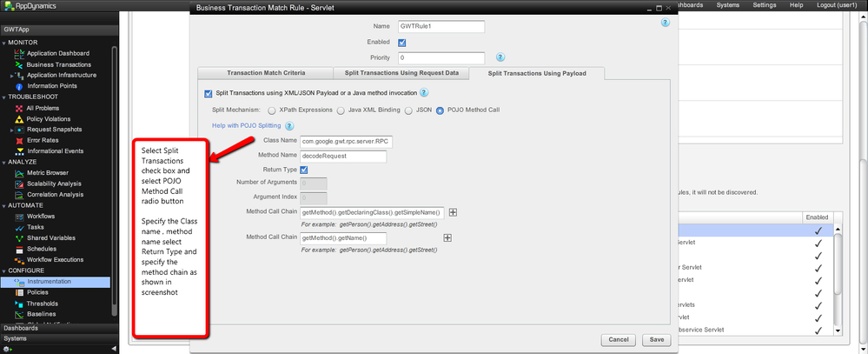
Task: Open the Help top menu
Action: click(x=796, y=5)
